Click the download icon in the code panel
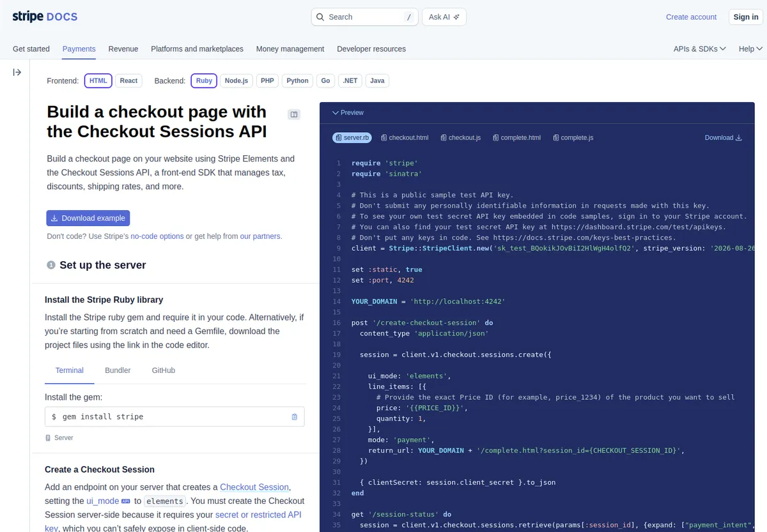 coord(740,138)
